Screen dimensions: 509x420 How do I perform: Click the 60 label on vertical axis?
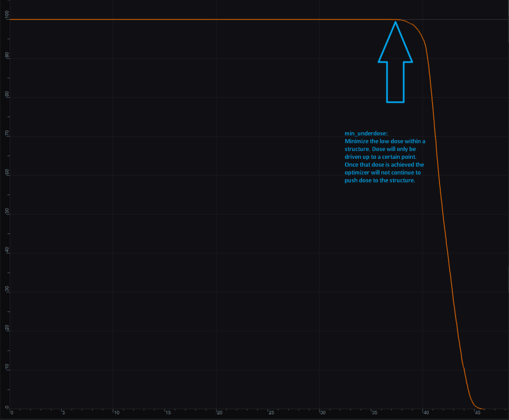click(x=7, y=173)
